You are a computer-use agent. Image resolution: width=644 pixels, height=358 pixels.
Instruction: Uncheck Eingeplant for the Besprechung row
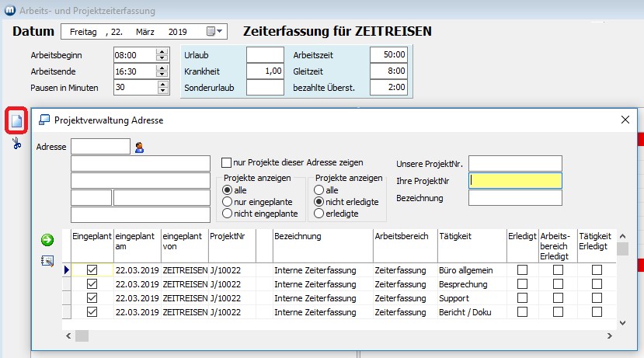coord(92,284)
